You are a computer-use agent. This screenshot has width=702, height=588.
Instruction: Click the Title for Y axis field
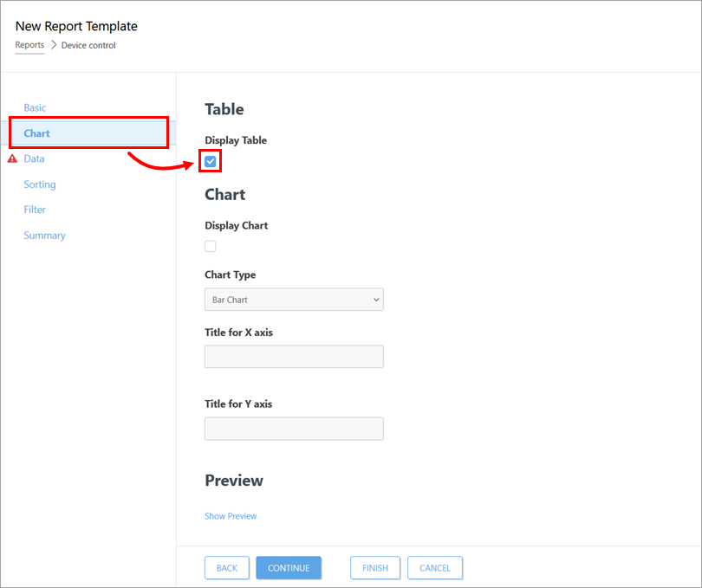point(293,429)
